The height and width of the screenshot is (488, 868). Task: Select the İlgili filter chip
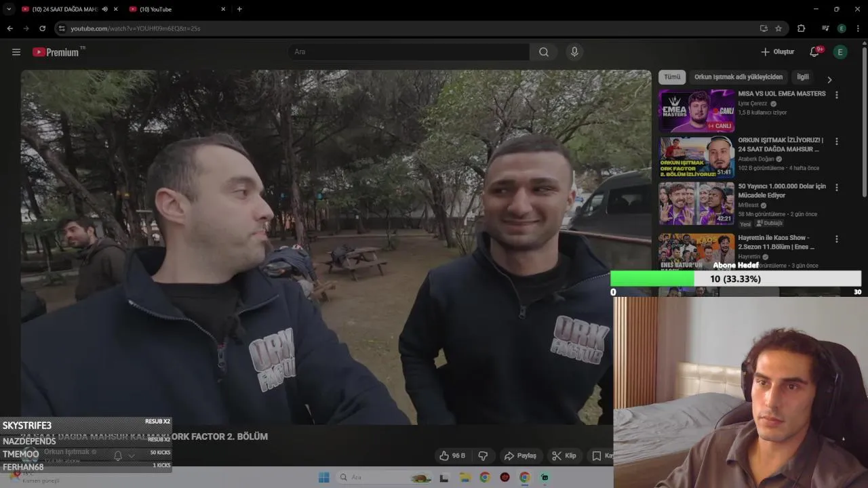pyautogui.click(x=803, y=77)
